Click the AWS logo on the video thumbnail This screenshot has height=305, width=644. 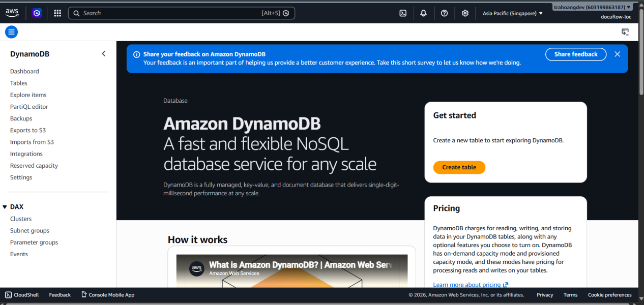197,269
